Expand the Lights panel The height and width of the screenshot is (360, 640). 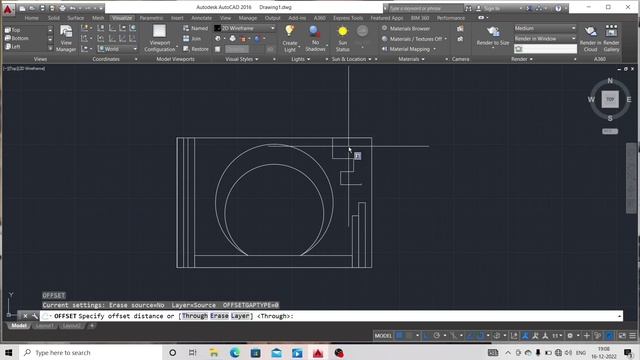[300, 59]
